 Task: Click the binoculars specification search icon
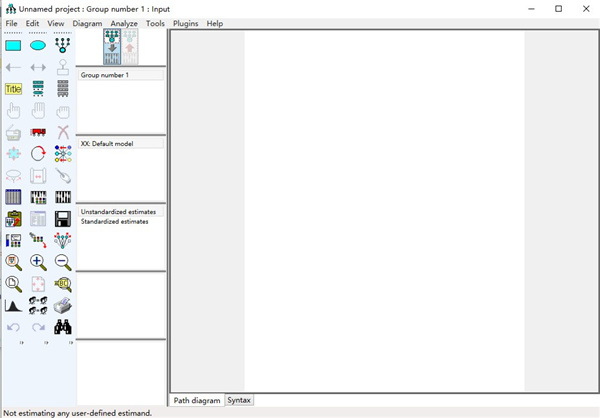click(x=63, y=327)
